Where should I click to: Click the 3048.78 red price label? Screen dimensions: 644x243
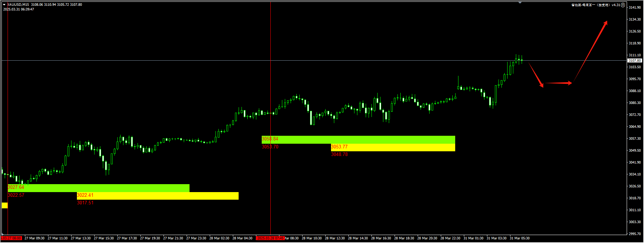[339, 155]
